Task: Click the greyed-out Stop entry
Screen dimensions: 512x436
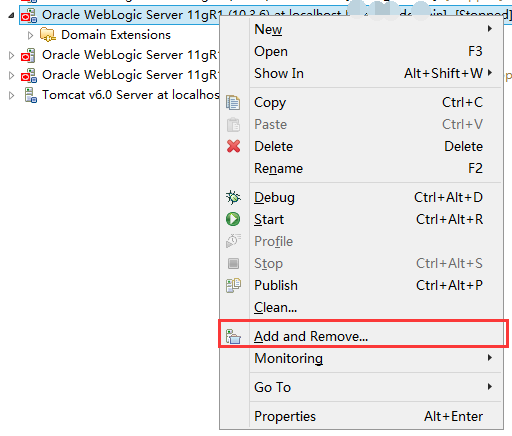Action: [361, 263]
